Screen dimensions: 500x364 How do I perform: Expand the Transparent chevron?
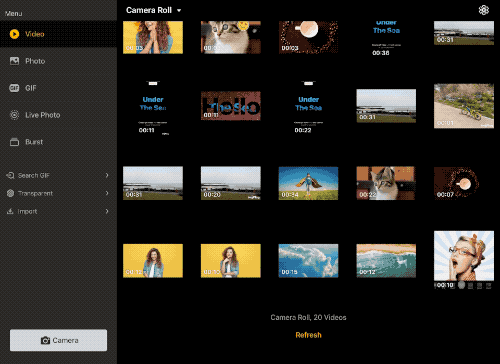(107, 193)
